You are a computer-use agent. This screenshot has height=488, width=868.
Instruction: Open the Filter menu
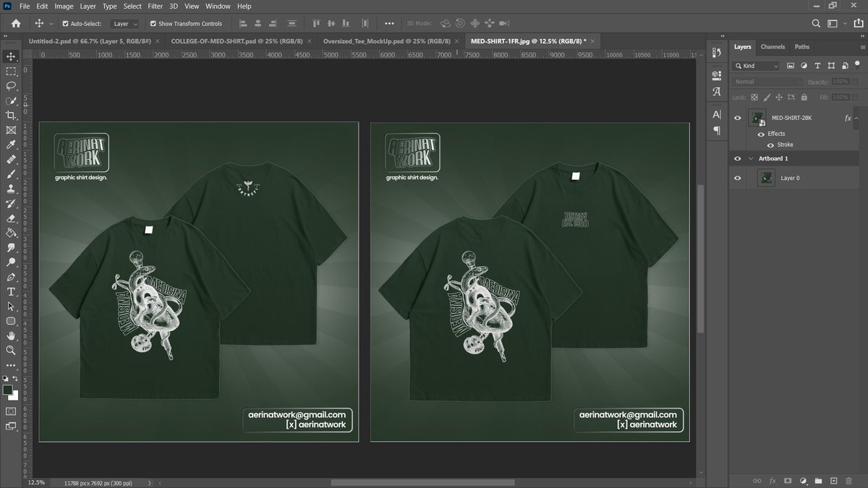155,6
